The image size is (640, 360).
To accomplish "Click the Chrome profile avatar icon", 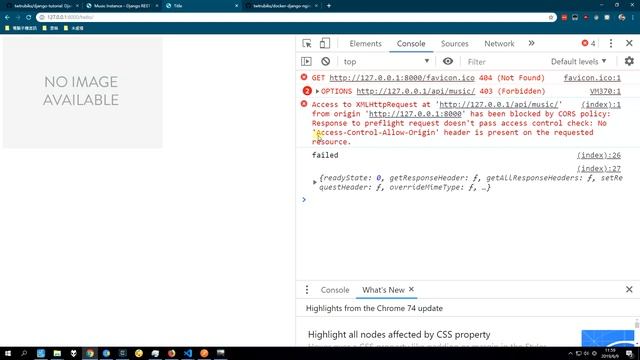I will 622,17.
